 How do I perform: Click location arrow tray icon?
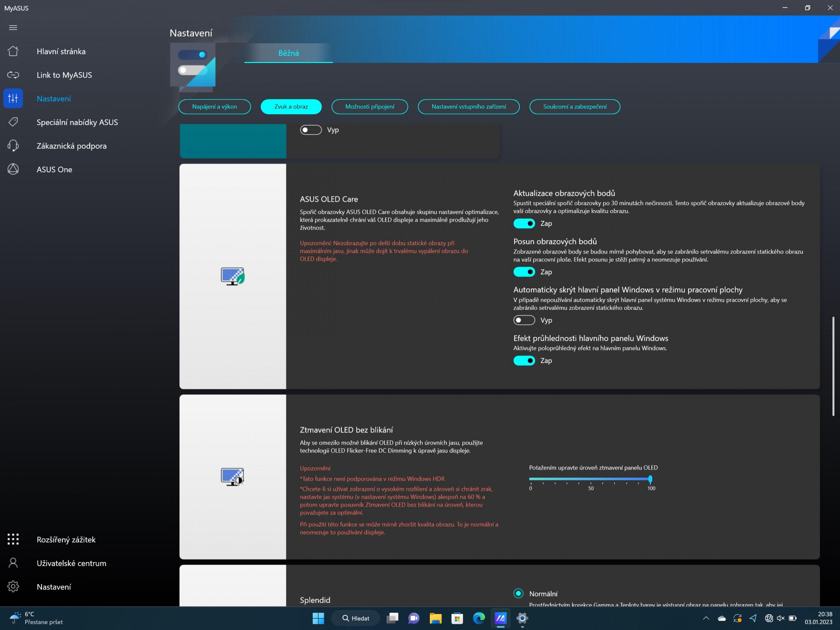752,618
